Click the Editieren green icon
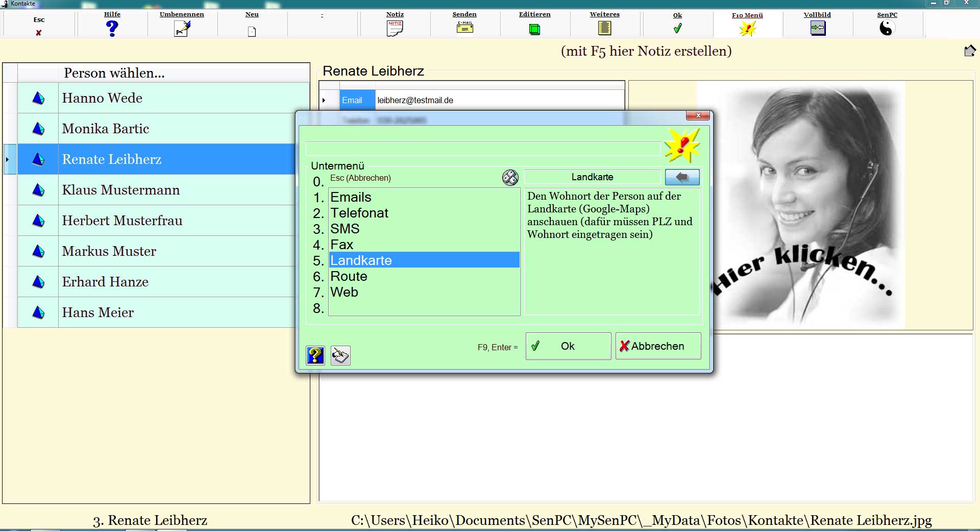980x531 pixels. pos(534,30)
